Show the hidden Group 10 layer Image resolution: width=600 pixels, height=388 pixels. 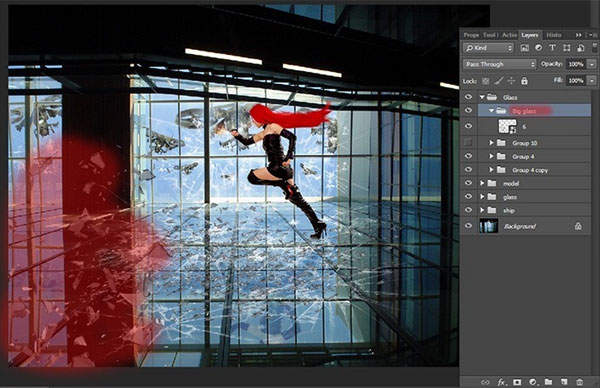point(468,142)
